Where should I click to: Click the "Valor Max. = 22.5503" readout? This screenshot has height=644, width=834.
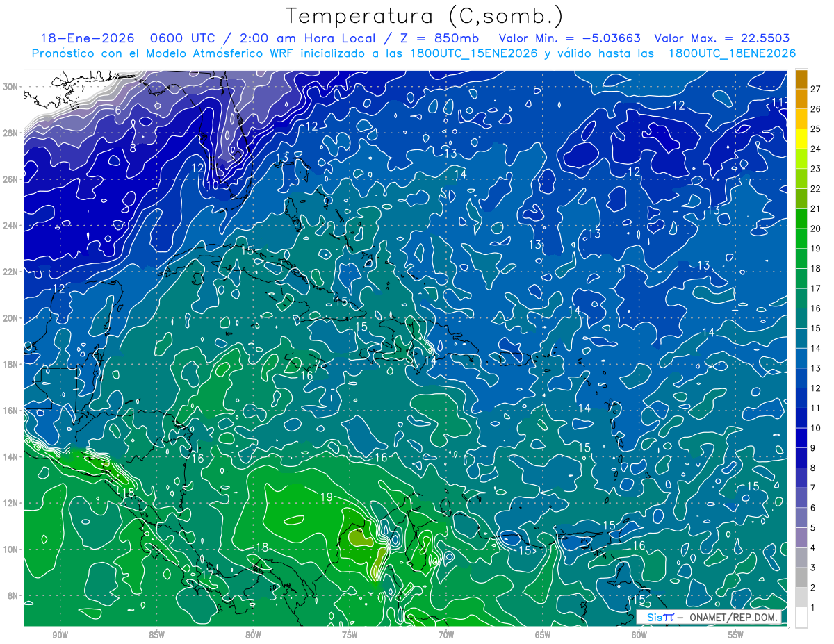(x=722, y=38)
